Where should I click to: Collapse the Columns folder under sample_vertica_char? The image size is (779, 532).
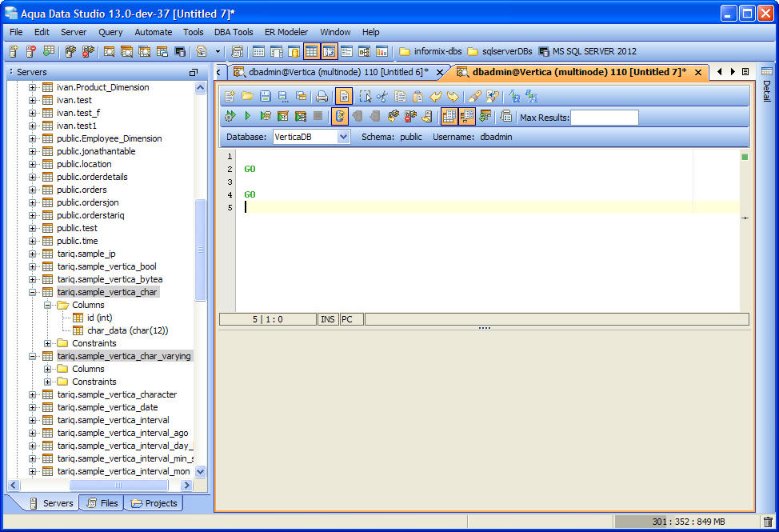pos(48,305)
